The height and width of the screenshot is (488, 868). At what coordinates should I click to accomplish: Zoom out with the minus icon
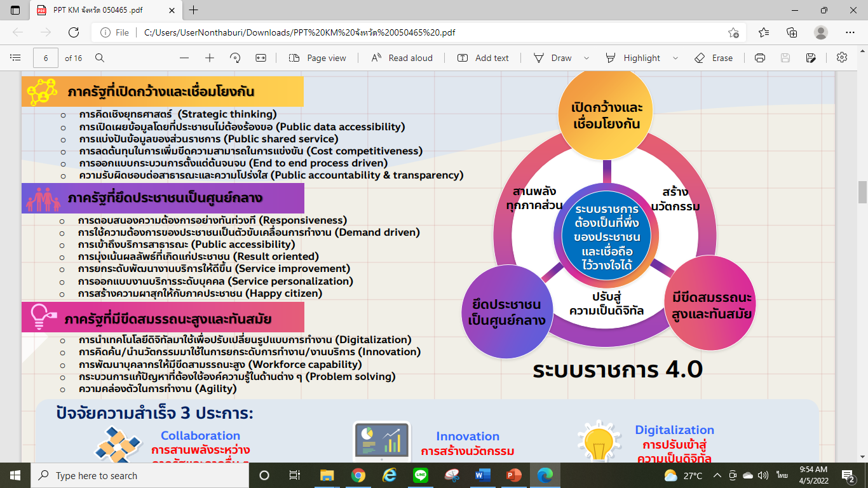[184, 58]
